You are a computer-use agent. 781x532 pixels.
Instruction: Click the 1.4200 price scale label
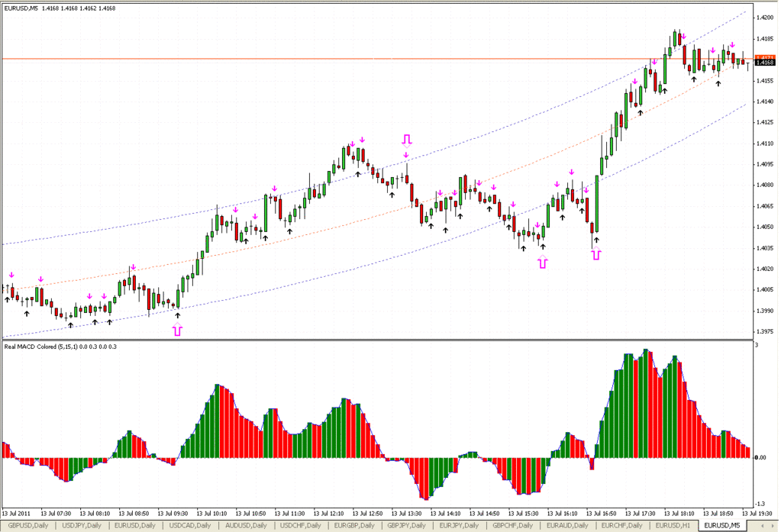(x=764, y=18)
